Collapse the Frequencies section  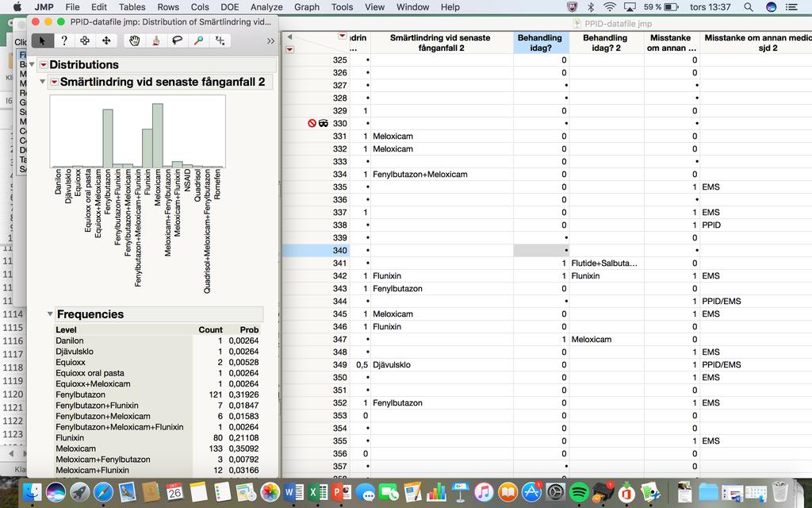point(50,314)
